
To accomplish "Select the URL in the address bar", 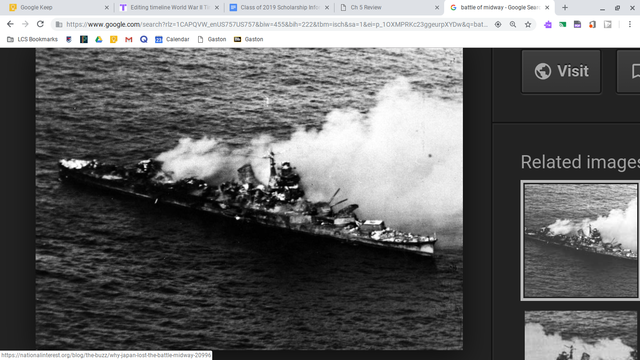I will 277,24.
